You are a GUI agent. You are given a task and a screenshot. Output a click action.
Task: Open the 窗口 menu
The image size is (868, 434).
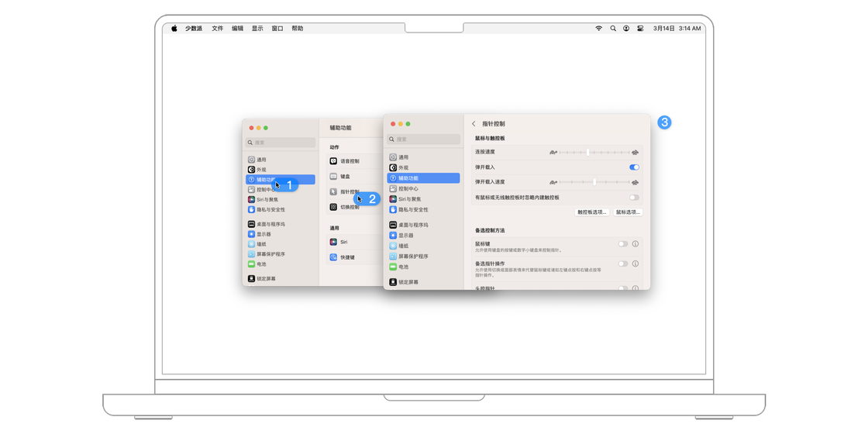click(x=277, y=28)
